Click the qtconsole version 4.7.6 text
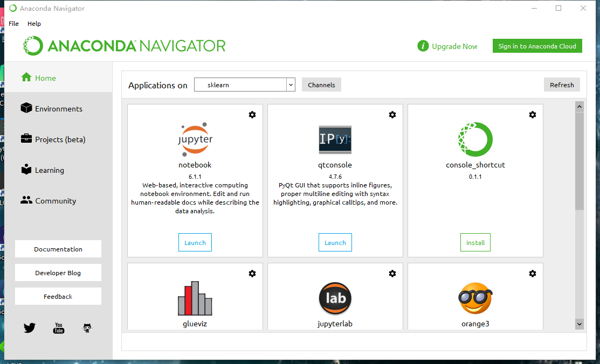 coord(335,177)
